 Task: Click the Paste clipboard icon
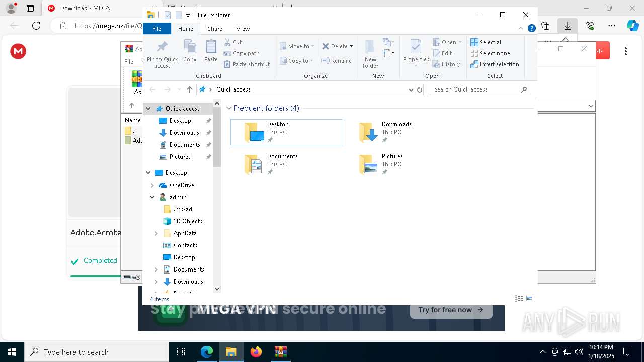tap(211, 51)
